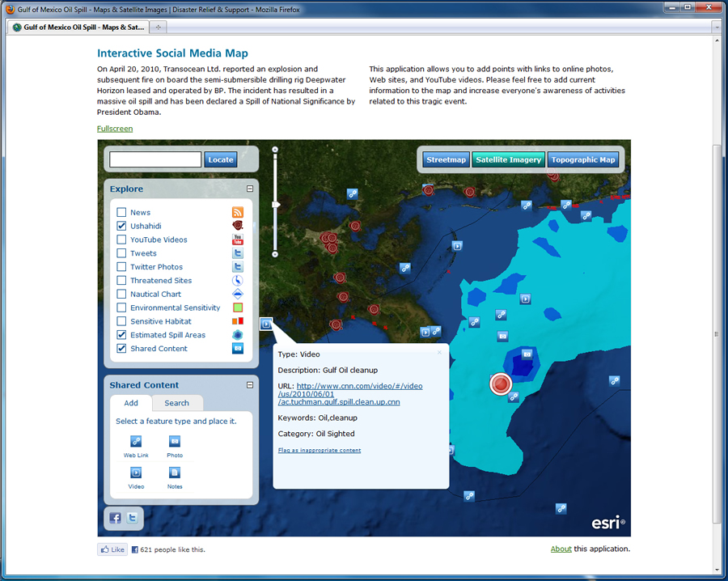Select the Web Link feature type
728x581 pixels.
pyautogui.click(x=136, y=441)
